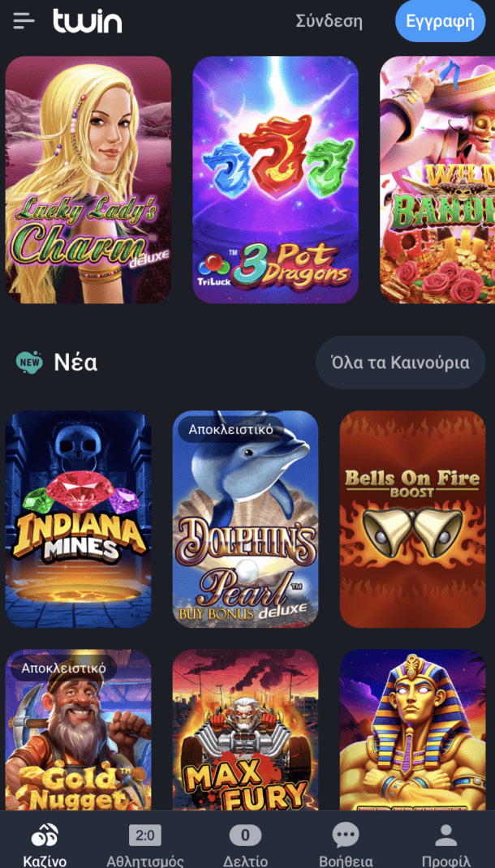The height and width of the screenshot is (868, 495).
Task: Open the Wild Bandito game tile
Action: 437,179
